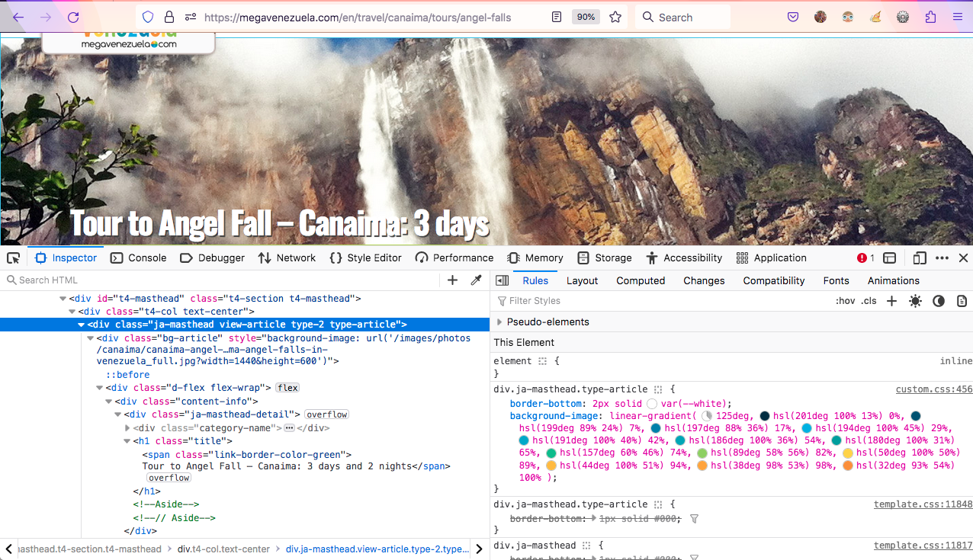Viewport: 973px width, 560px height.
Task: Toggle the 3-pane inspector view
Action: 502,280
